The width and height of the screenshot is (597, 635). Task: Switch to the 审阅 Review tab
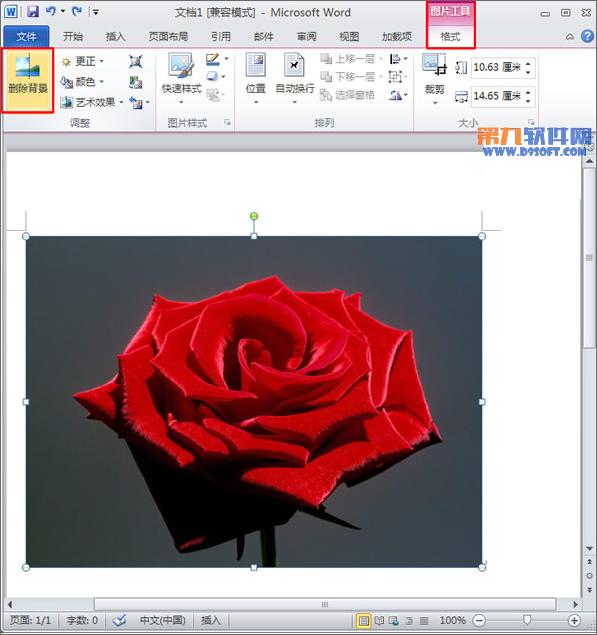pyautogui.click(x=307, y=37)
